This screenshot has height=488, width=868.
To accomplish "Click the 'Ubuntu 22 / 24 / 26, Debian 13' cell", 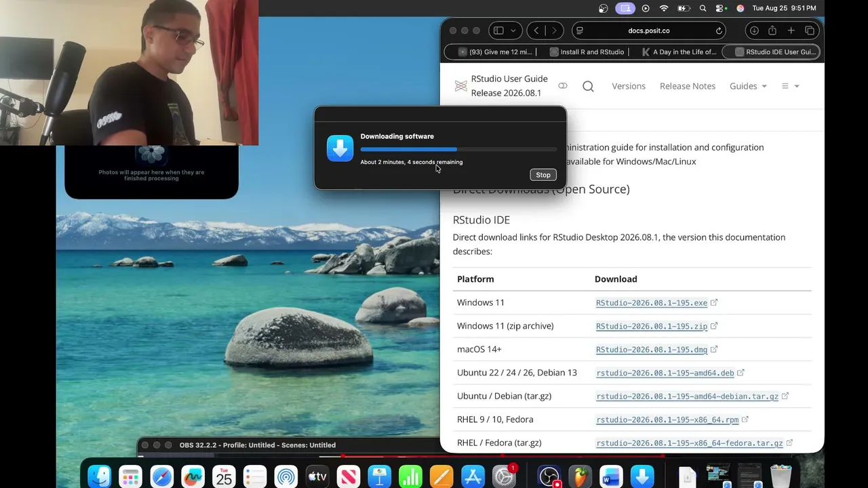I will [x=517, y=373].
